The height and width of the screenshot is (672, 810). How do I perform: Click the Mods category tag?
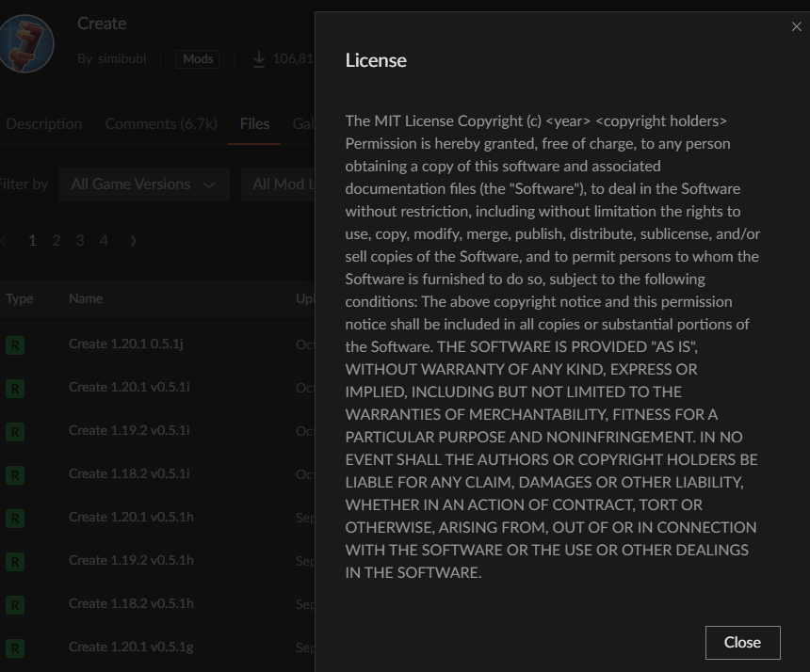(198, 59)
